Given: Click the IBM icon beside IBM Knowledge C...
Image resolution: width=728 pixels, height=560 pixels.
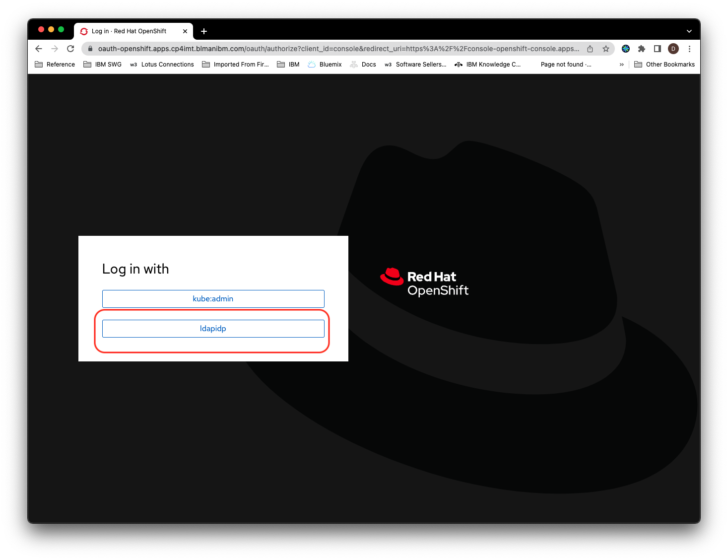Looking at the screenshot, I should (x=459, y=65).
